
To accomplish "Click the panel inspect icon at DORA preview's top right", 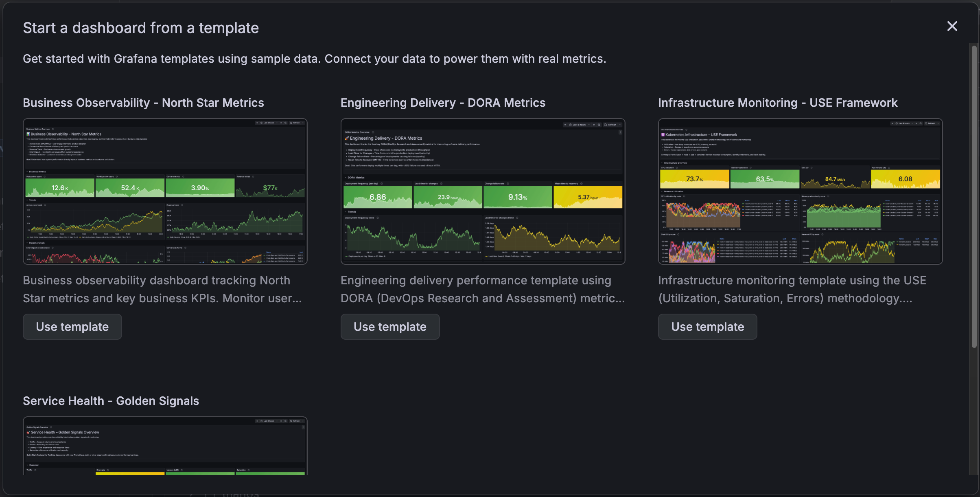I will click(621, 132).
